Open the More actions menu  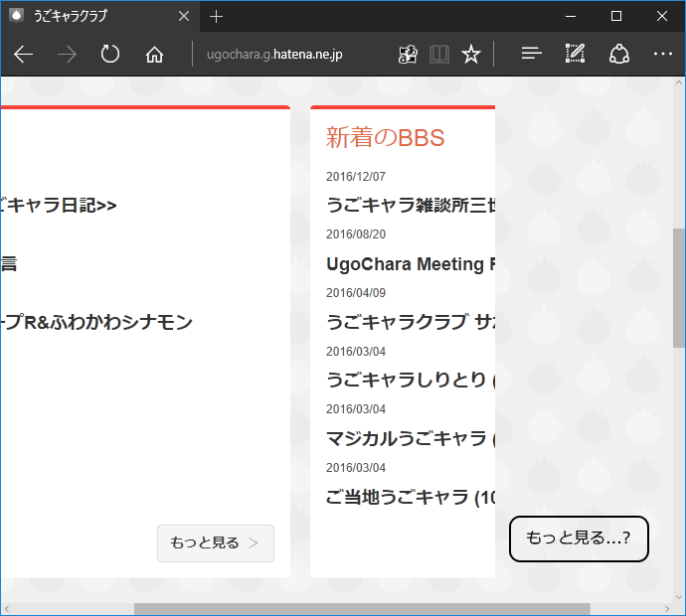tap(663, 54)
